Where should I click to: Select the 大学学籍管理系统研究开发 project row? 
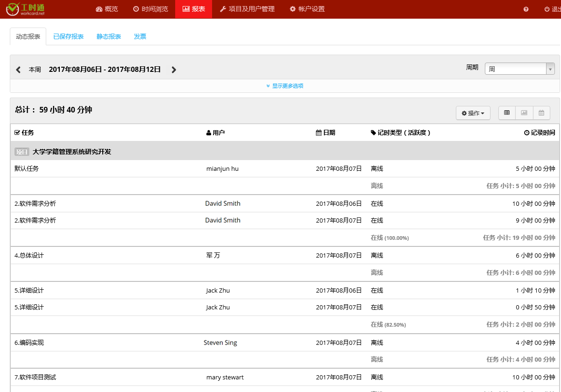[x=71, y=152]
